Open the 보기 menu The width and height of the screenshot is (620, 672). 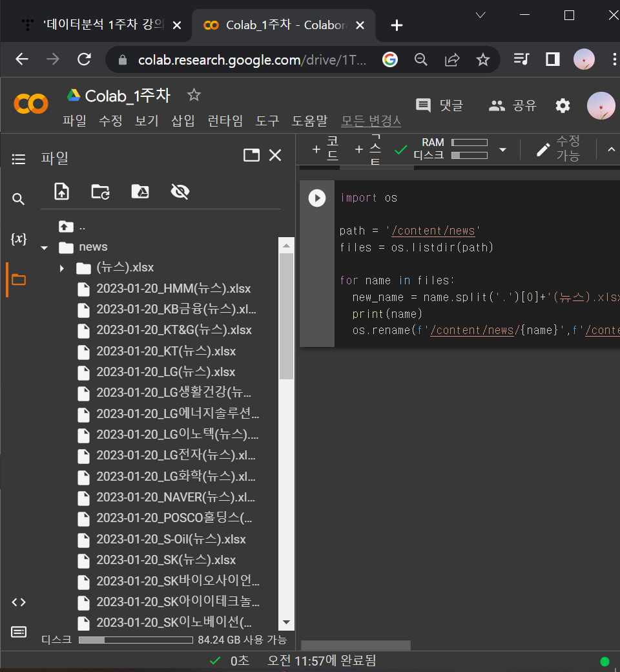(x=147, y=121)
